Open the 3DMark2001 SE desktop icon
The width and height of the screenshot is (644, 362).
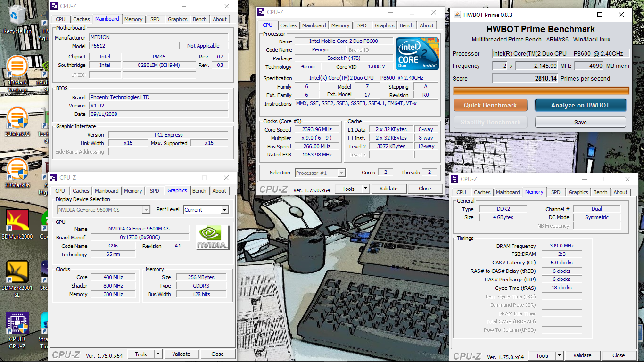point(17,279)
